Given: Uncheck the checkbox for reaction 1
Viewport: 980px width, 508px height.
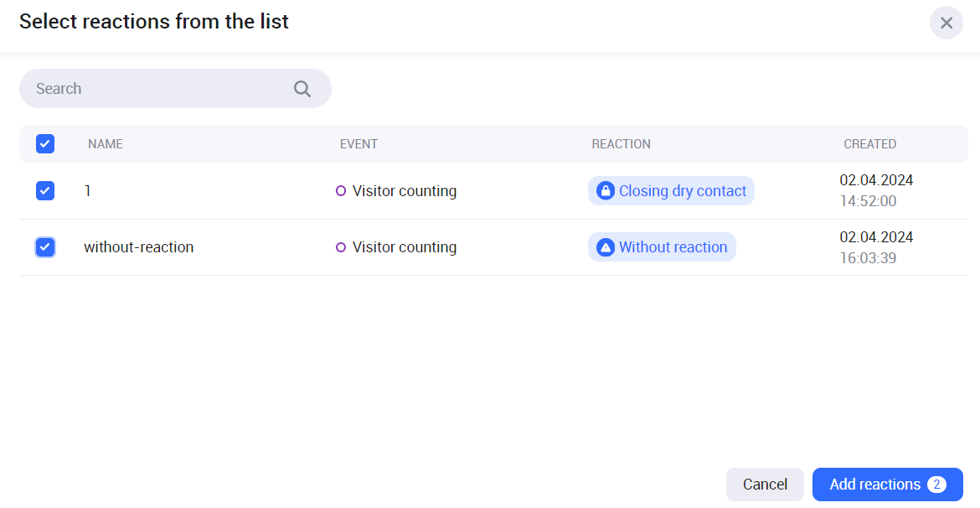Looking at the screenshot, I should click(45, 191).
